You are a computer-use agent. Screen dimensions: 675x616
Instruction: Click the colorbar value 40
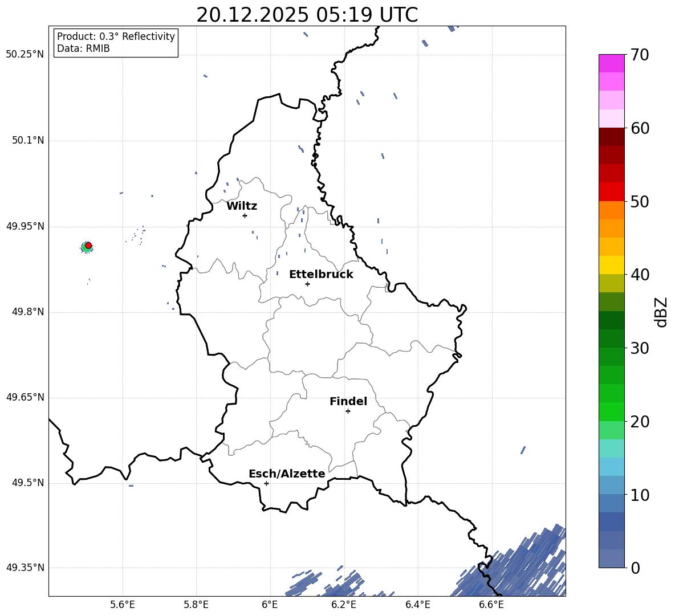(640, 275)
